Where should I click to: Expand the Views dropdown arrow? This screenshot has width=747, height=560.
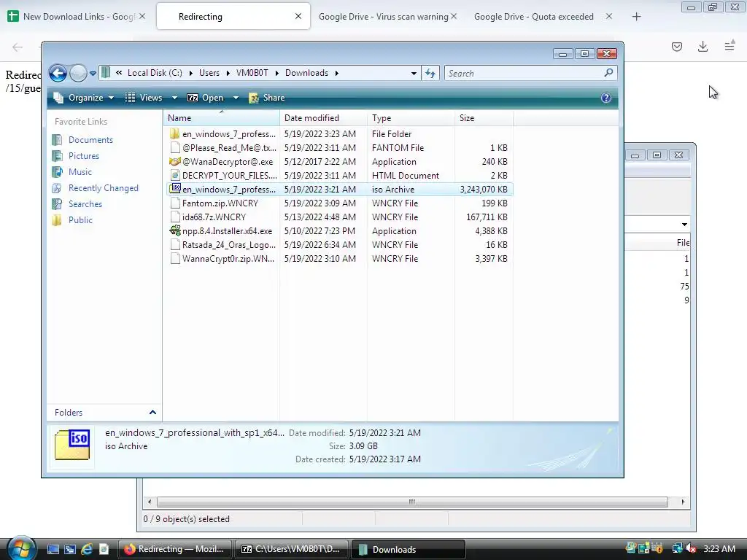point(174,98)
